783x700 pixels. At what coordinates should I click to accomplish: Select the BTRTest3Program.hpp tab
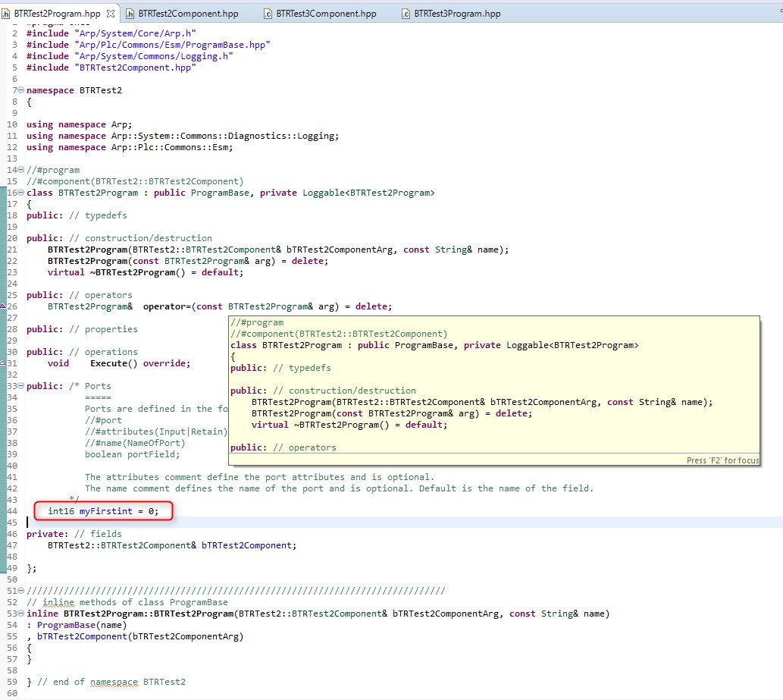tap(457, 14)
